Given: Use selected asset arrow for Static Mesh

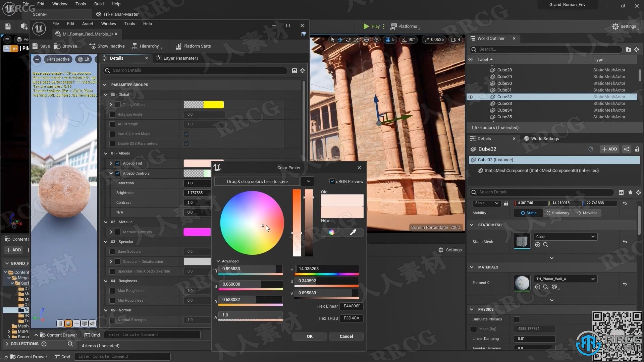Looking at the screenshot, I should point(538,245).
